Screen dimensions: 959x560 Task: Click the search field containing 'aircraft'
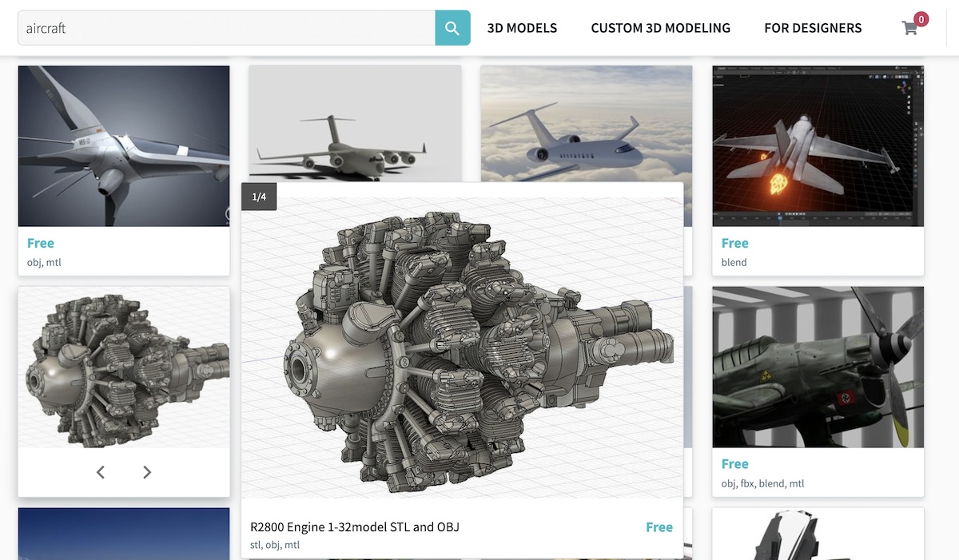(x=226, y=28)
